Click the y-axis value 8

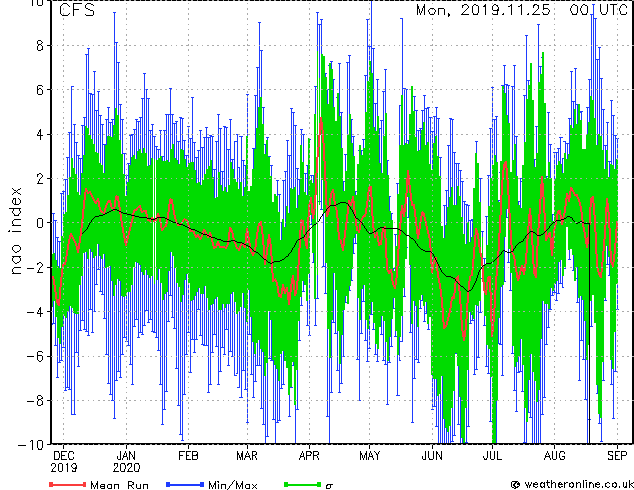click(40, 46)
